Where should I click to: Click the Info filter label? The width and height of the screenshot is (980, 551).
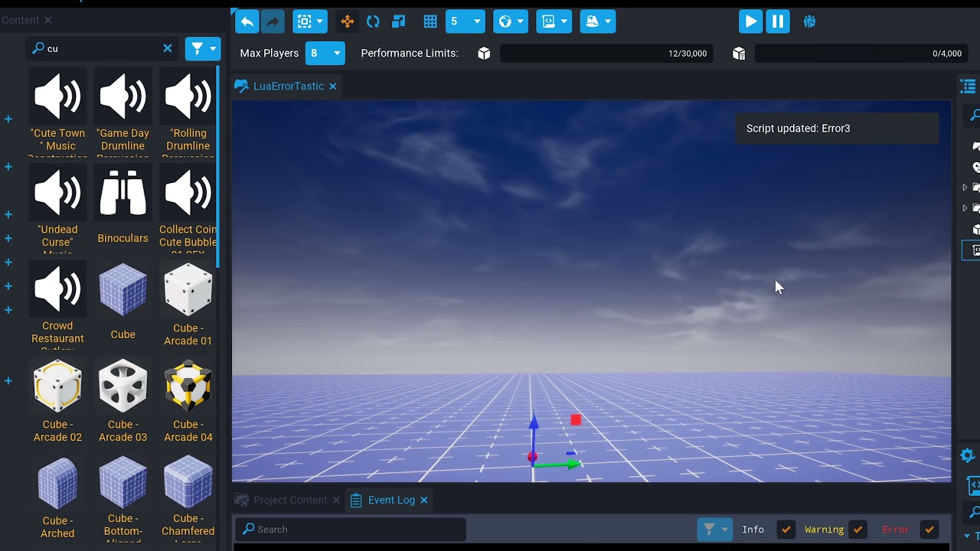click(753, 529)
